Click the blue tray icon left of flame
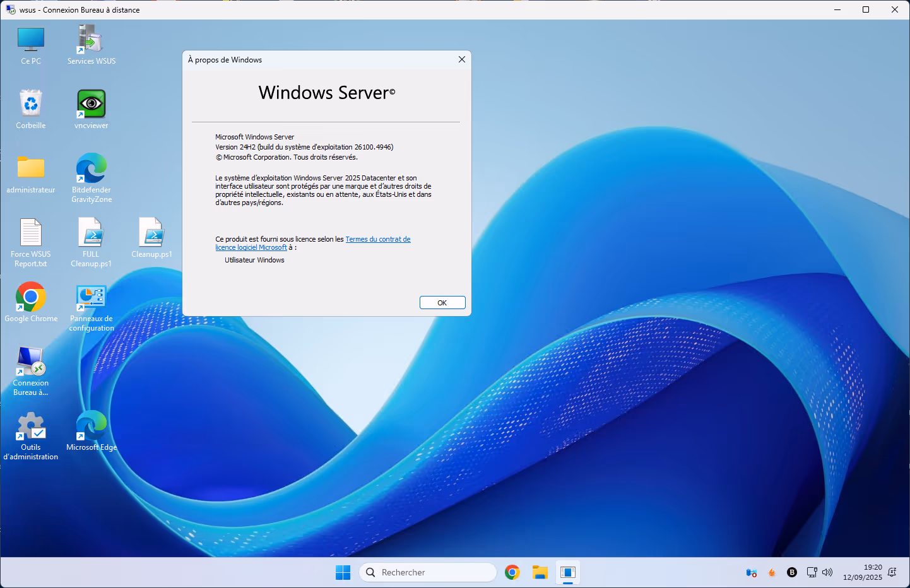This screenshot has height=588, width=910. [x=752, y=572]
